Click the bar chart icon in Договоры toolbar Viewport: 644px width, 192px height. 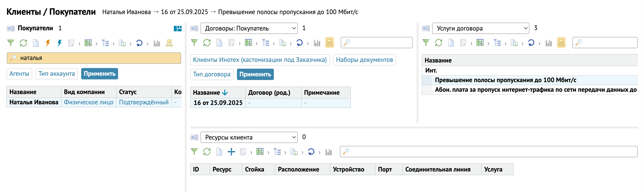point(317,43)
